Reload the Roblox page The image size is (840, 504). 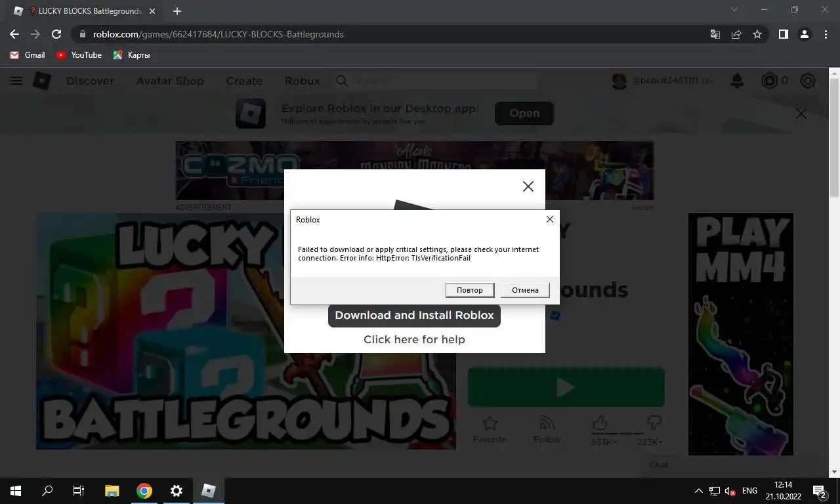point(56,34)
